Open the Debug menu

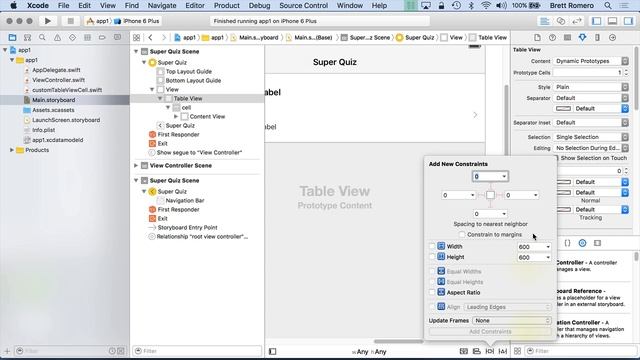[x=259, y=6]
